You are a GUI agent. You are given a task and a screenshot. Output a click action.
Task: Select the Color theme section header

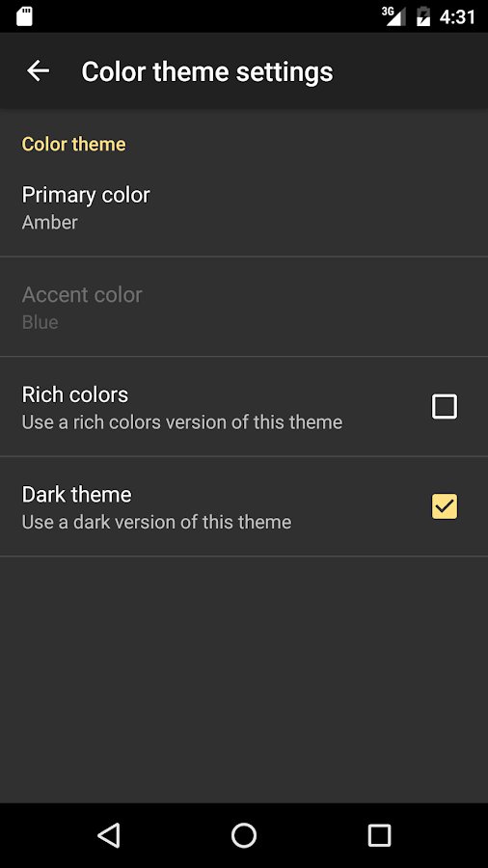(x=73, y=144)
